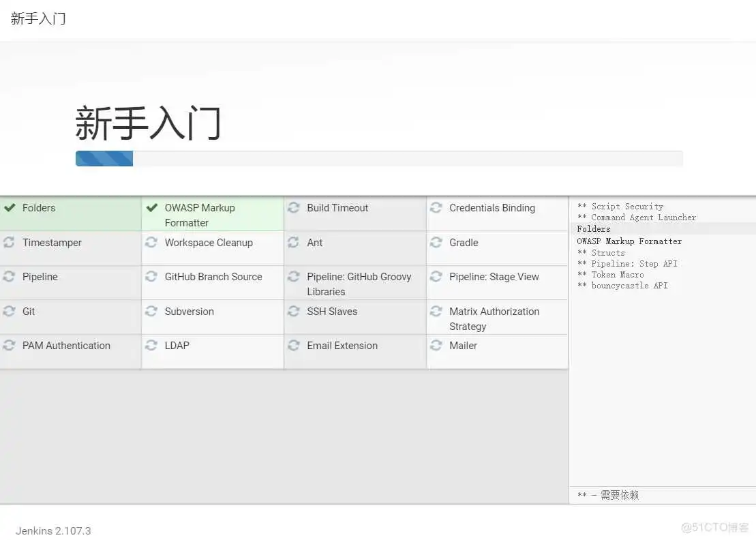This screenshot has width=756, height=540.
Task: Click the green checkmark next to Folders
Action: pyautogui.click(x=10, y=208)
